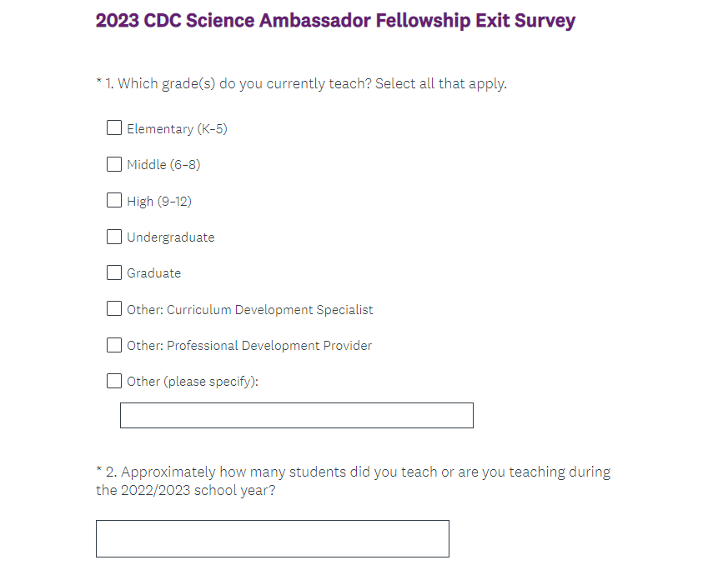The width and height of the screenshot is (728, 575).
Task: Tick the Middle (6–8) checkbox box
Action: (x=114, y=164)
